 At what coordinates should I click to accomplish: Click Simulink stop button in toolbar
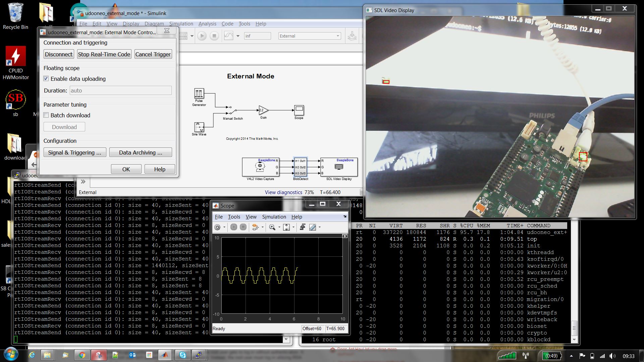click(x=214, y=36)
